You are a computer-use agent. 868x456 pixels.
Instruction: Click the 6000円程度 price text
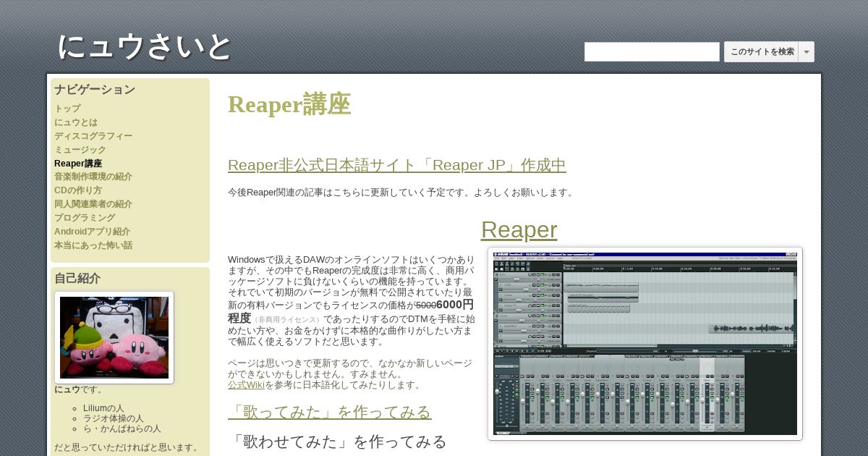click(x=455, y=305)
